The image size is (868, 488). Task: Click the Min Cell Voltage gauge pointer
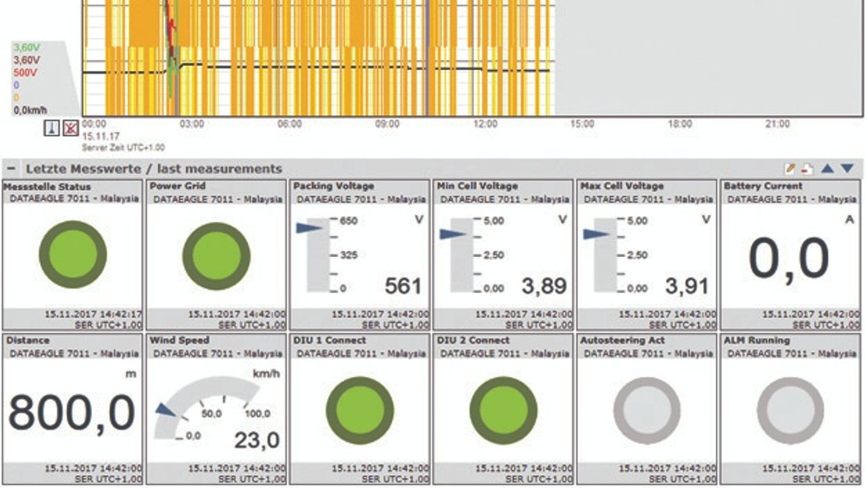pos(453,233)
